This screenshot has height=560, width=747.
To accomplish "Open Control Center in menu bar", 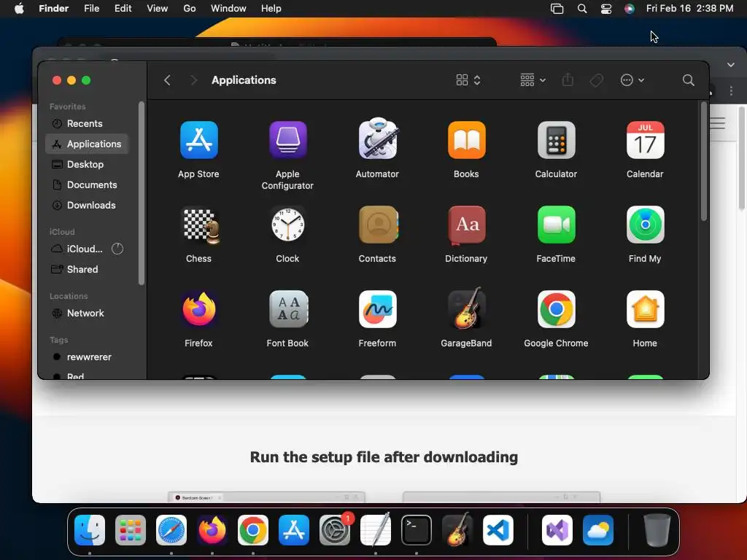I will point(606,9).
